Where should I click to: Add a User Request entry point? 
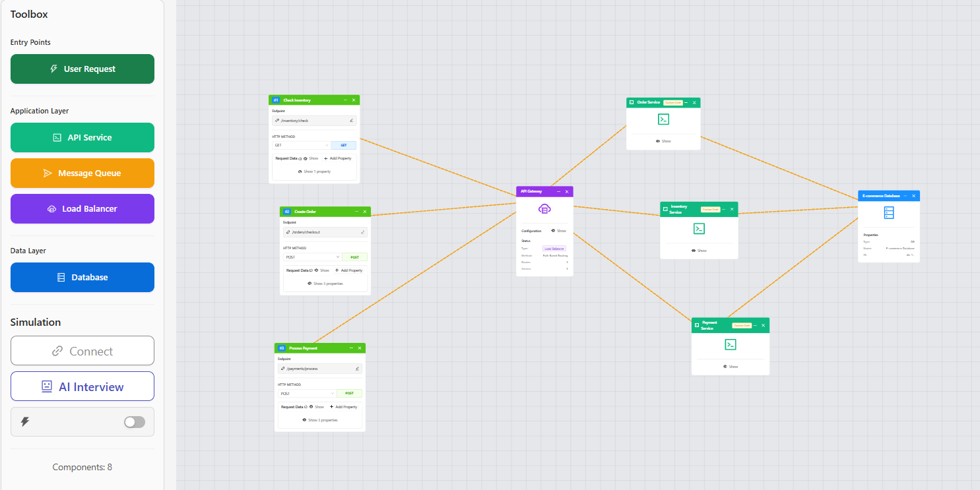tap(82, 69)
